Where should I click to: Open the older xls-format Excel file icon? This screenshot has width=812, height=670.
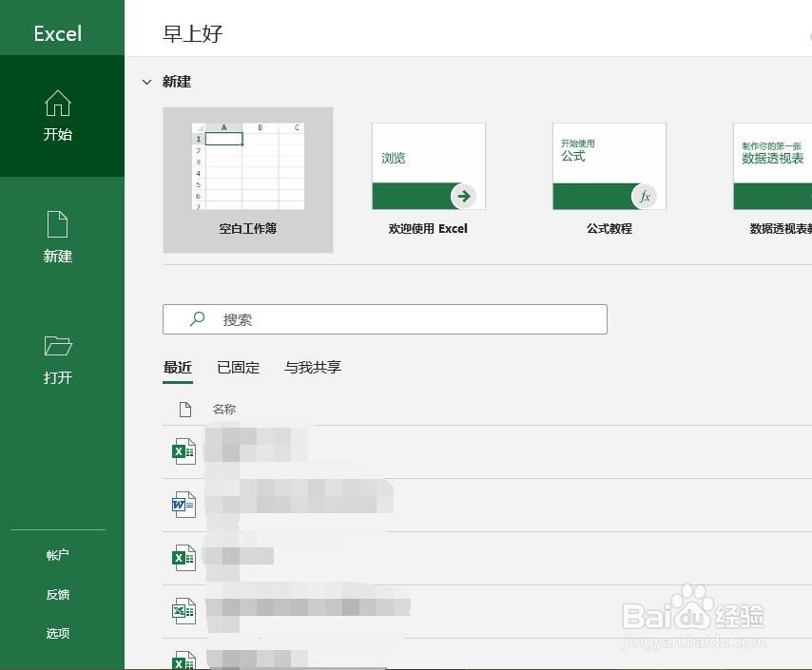point(184,611)
